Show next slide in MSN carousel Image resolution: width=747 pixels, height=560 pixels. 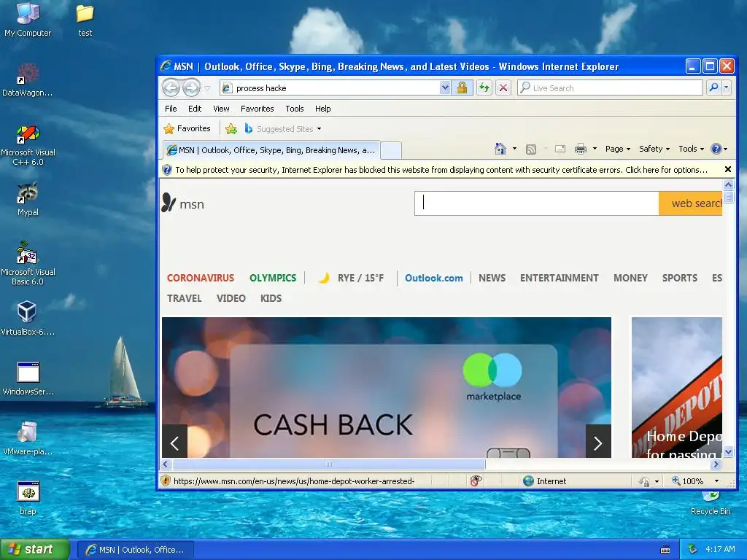tap(598, 443)
